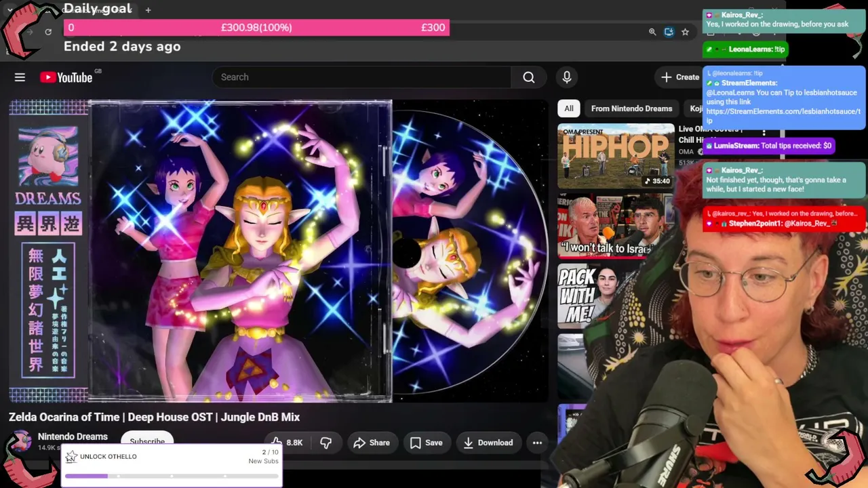This screenshot has height=488, width=868.
Task: Subscribe to Nintendo Dreams
Action: tap(147, 441)
